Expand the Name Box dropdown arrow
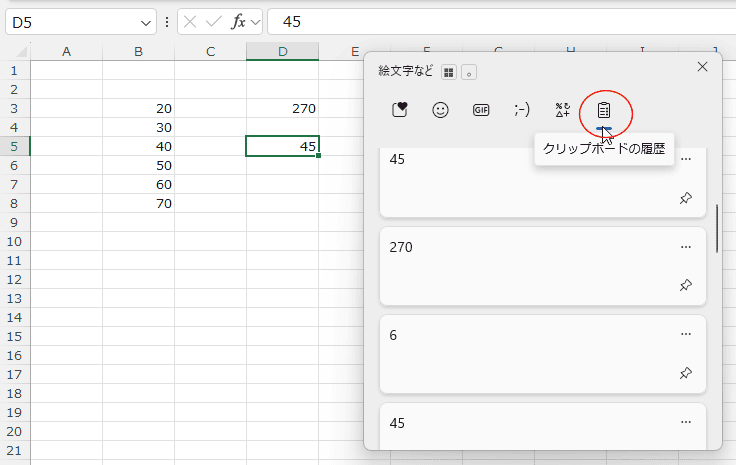 148,22
